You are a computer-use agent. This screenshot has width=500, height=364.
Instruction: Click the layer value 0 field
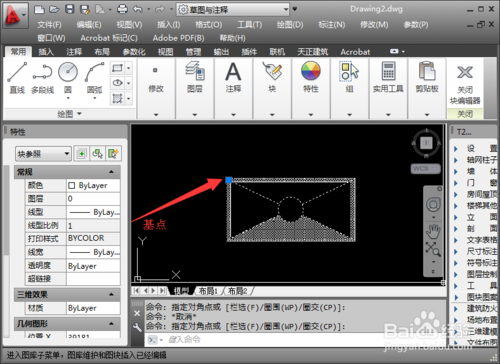(93, 199)
